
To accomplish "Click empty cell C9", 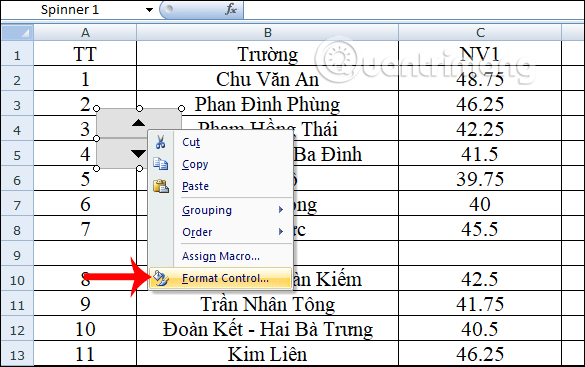I will [480, 253].
